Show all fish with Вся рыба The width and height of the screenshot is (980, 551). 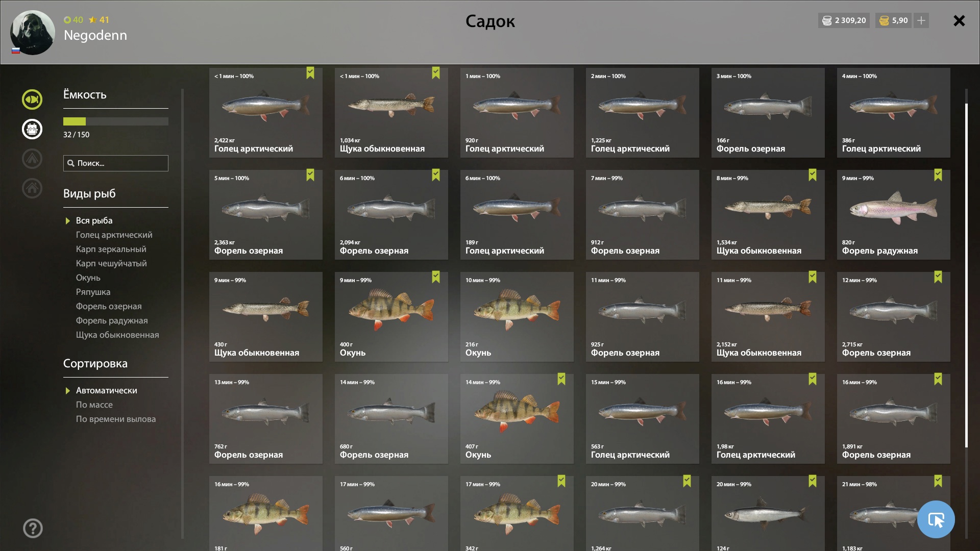click(x=94, y=220)
